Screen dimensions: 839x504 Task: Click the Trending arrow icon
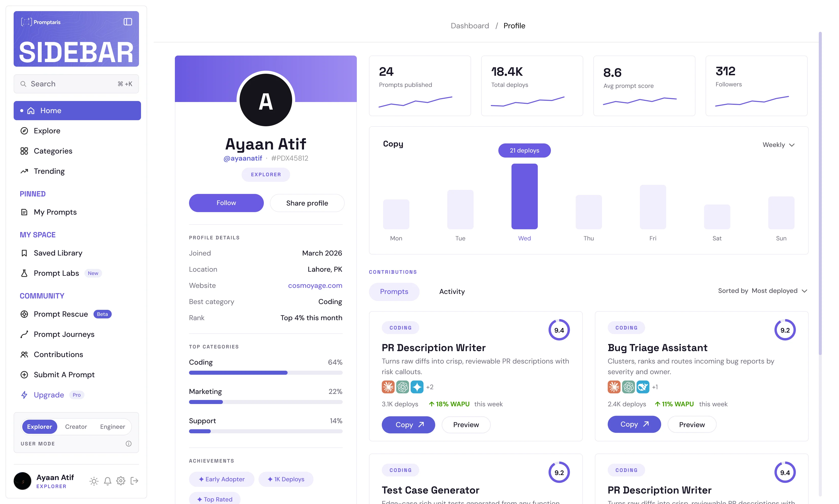pos(24,171)
